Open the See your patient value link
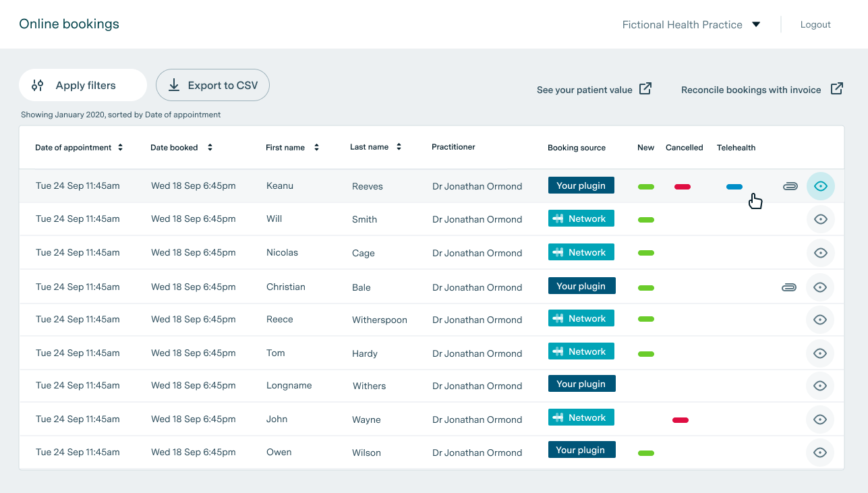The image size is (868, 493). tap(584, 90)
